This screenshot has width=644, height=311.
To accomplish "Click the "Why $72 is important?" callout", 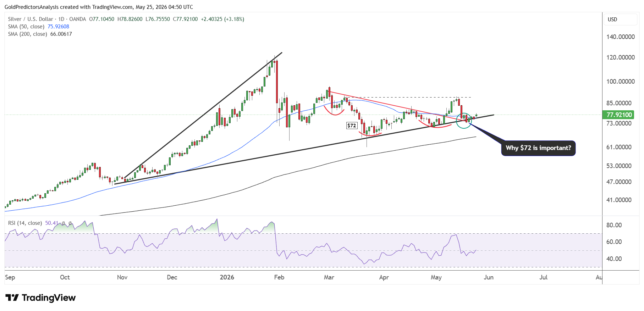I will pyautogui.click(x=538, y=148).
